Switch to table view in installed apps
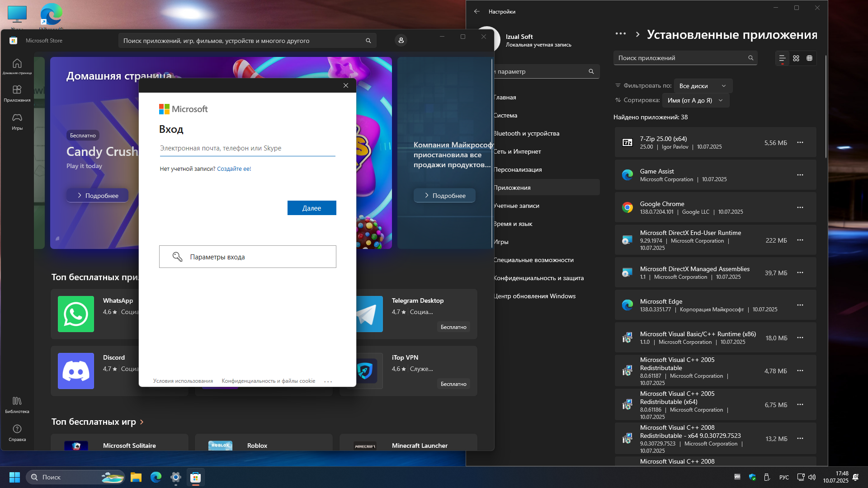Viewport: 868px width, 488px height. coord(810,58)
